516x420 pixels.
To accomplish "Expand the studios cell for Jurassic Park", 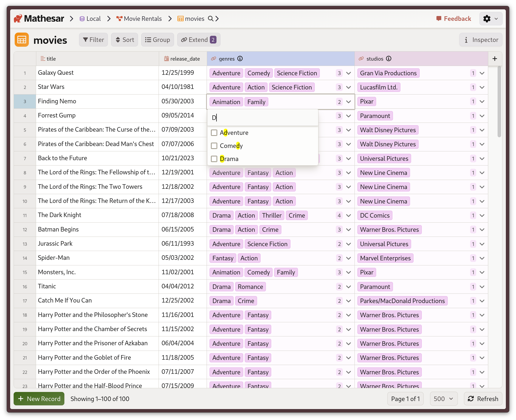I will 482,244.
